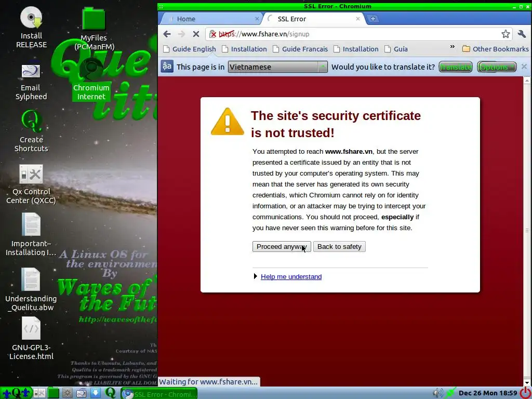This screenshot has width=532, height=399.
Task: Click the green Q icon in taskbar
Action: 110,393
